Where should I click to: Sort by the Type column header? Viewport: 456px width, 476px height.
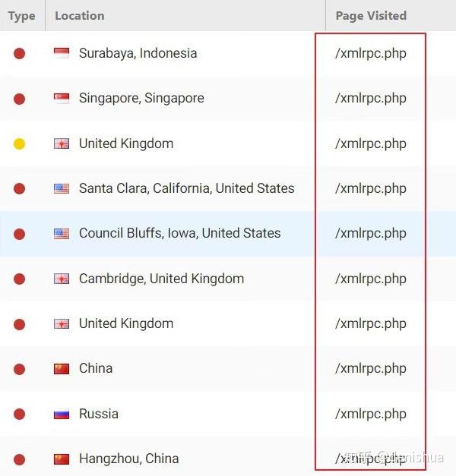pyautogui.click(x=21, y=16)
